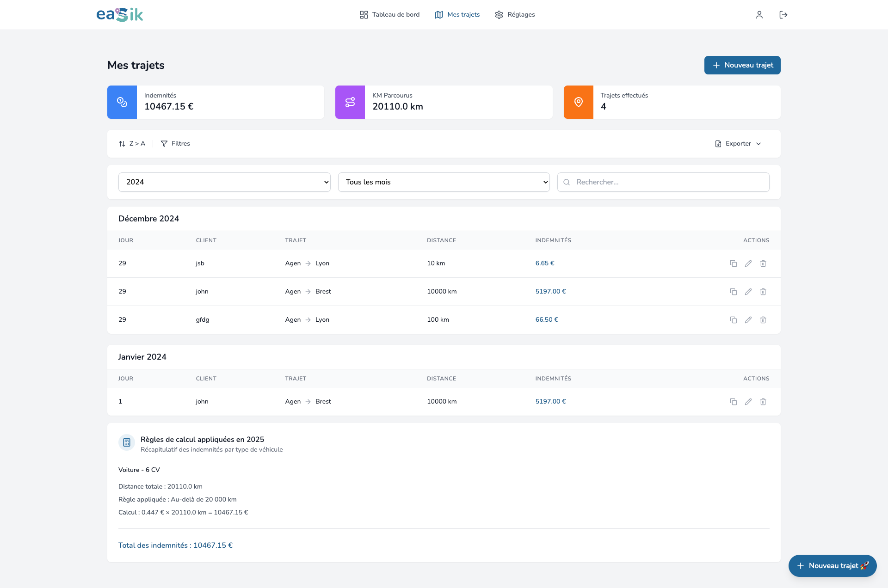The width and height of the screenshot is (888, 588).
Task: Duplicate the jsb Agen to Lyon trip
Action: (734, 263)
